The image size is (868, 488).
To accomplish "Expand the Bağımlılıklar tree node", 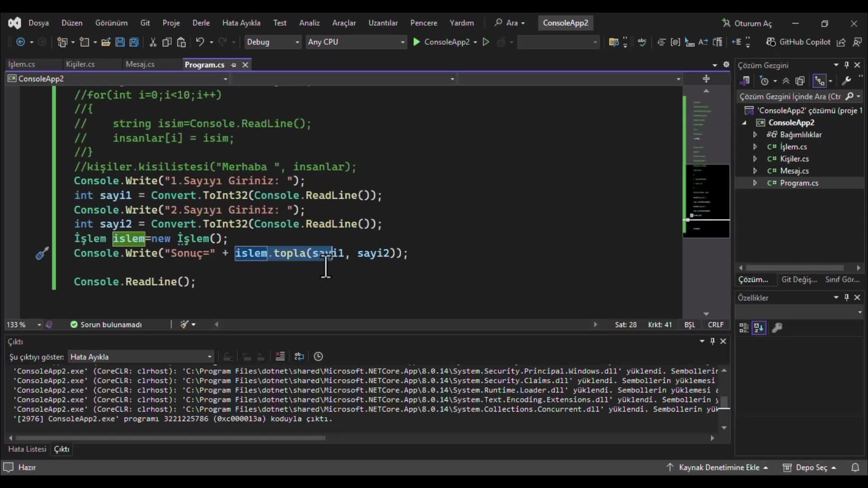I will point(755,135).
